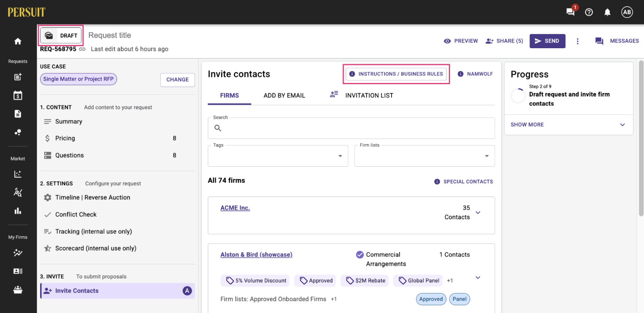The width and height of the screenshot is (644, 313).
Task: Click PREVIEW eye button
Action: point(461,41)
